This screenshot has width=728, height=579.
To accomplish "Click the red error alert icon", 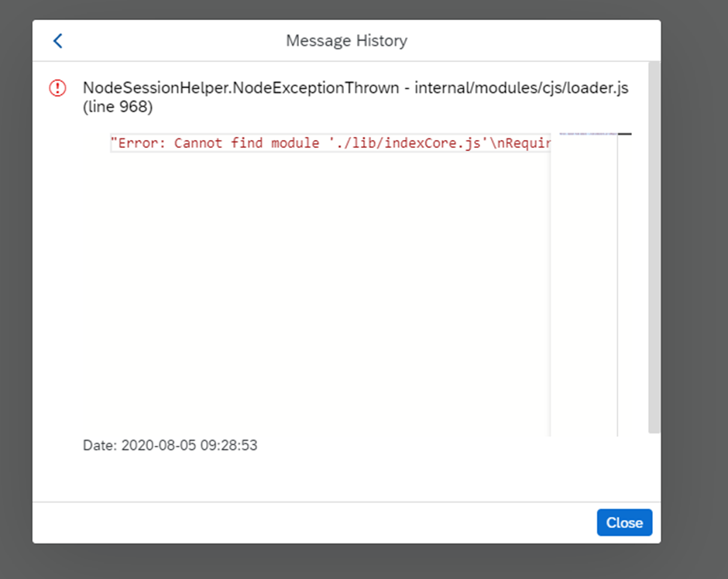I will pyautogui.click(x=57, y=87).
